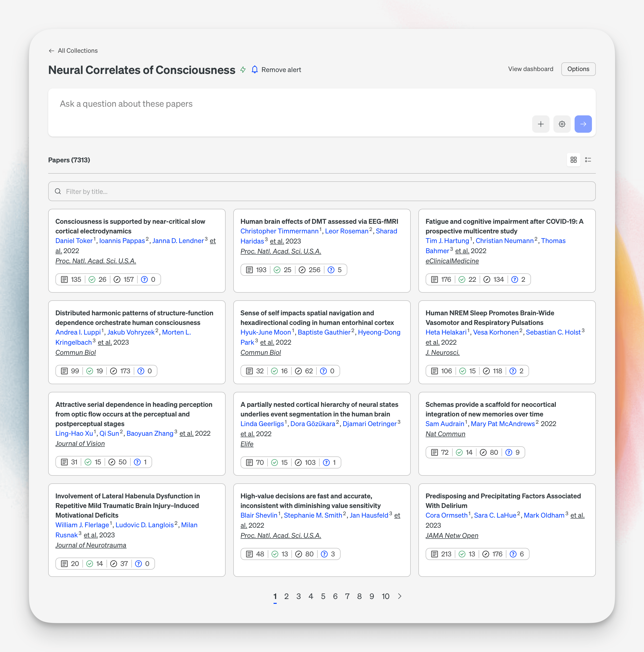Viewport: 644px width, 652px height.
Task: Click mentioning icon on near-critical slow cortical paper
Action: pos(117,279)
